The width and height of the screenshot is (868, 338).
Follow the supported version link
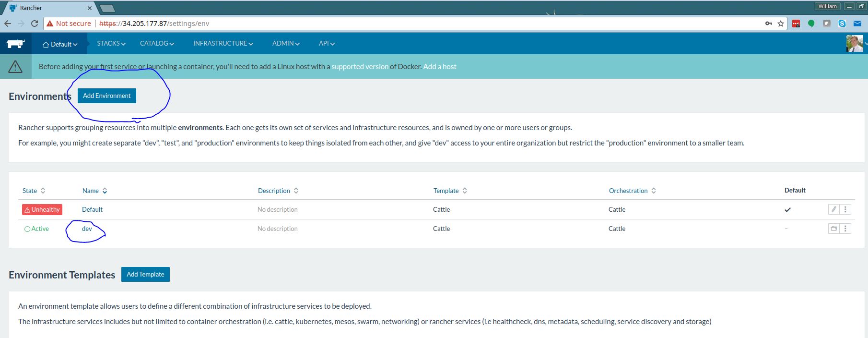(x=360, y=66)
